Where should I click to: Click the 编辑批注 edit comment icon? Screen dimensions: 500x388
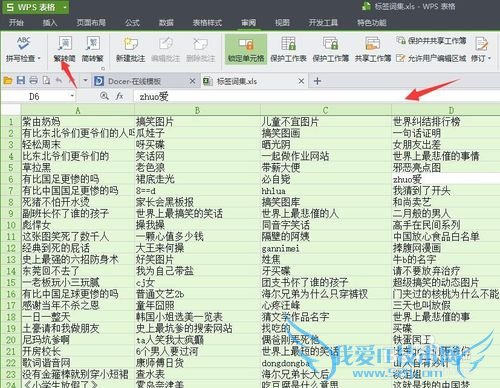tap(166, 43)
